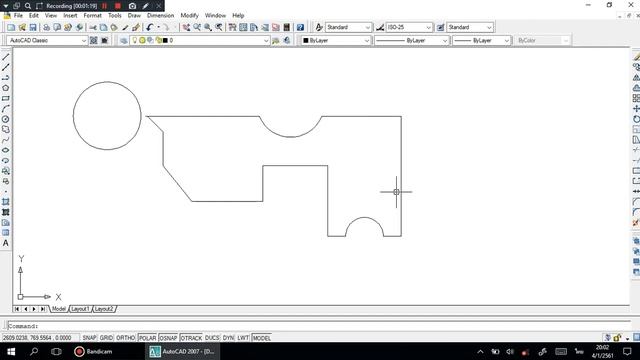Open the Dimension menu

[x=160, y=16]
